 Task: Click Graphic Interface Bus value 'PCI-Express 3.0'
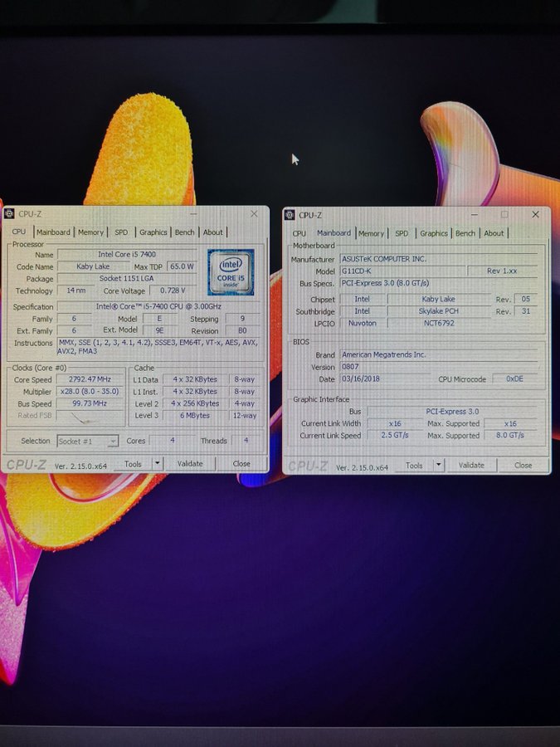point(452,411)
